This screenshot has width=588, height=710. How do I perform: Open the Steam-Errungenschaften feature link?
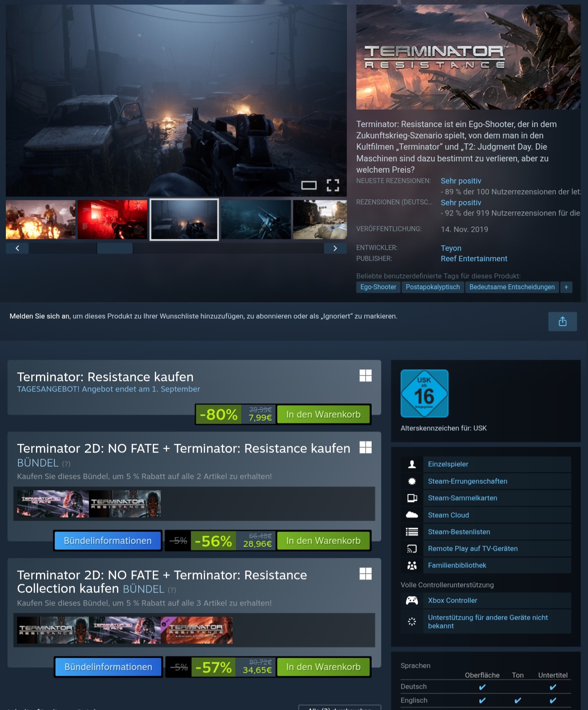(468, 481)
